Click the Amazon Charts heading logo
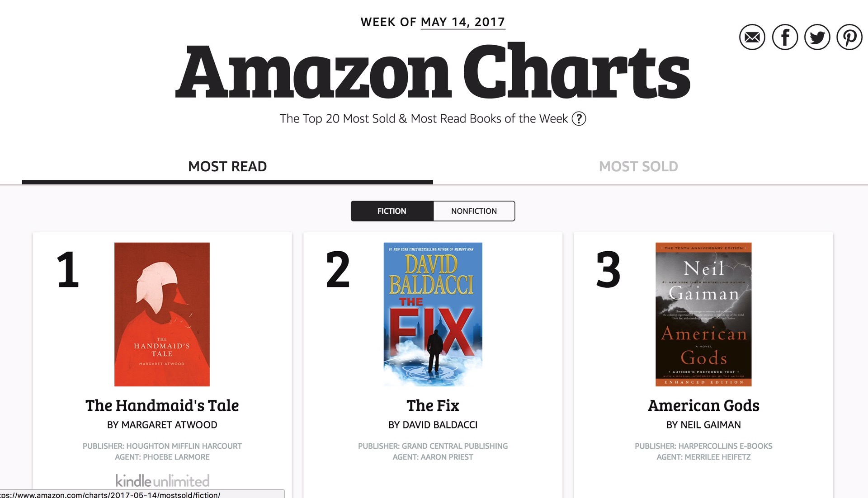The height and width of the screenshot is (498, 868). coord(433,71)
